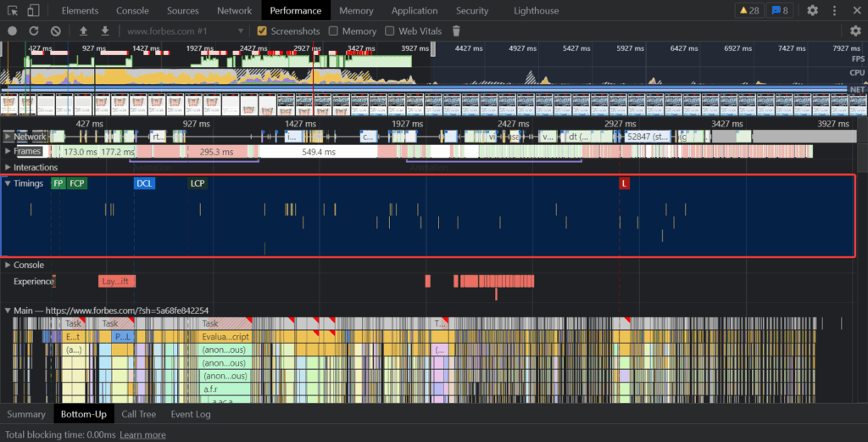The image size is (868, 442).
Task: Click the trash collect garbage icon
Action: [x=456, y=31]
